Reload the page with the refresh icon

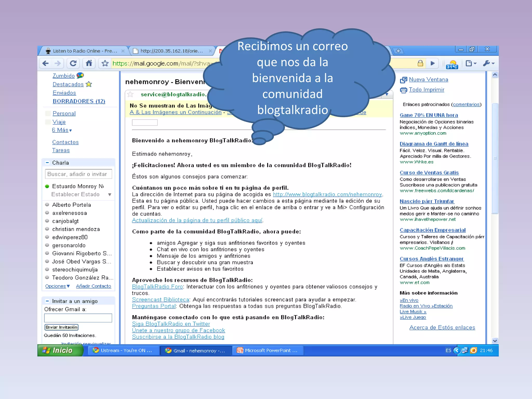tap(73, 63)
